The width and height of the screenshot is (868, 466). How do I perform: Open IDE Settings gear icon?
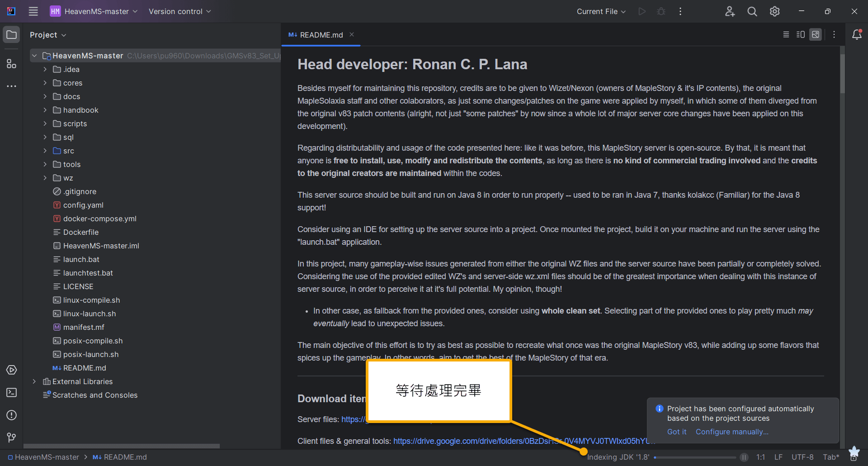(x=775, y=11)
